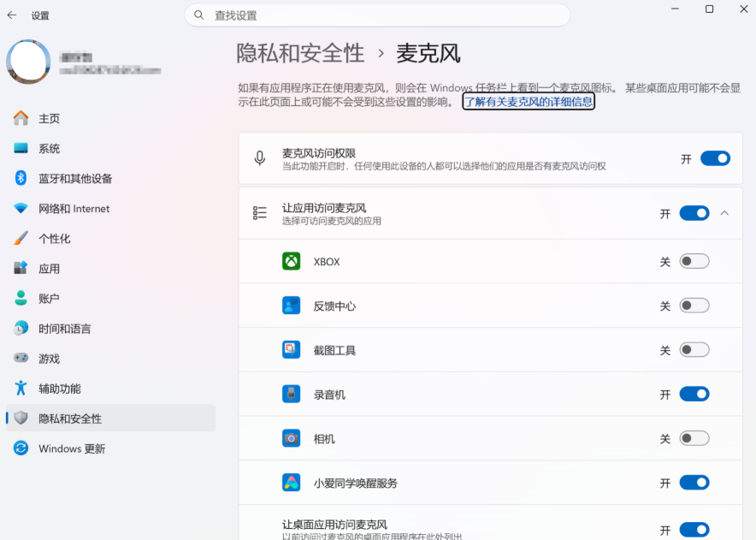Minimize the Settings window
The height and width of the screenshot is (540, 756).
(x=675, y=9)
